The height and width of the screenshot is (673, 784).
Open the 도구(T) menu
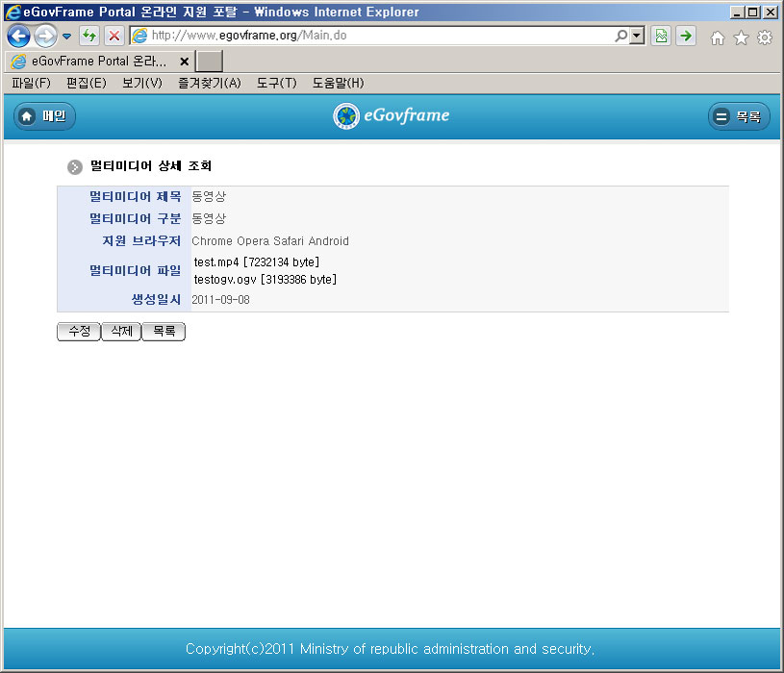[x=276, y=84]
